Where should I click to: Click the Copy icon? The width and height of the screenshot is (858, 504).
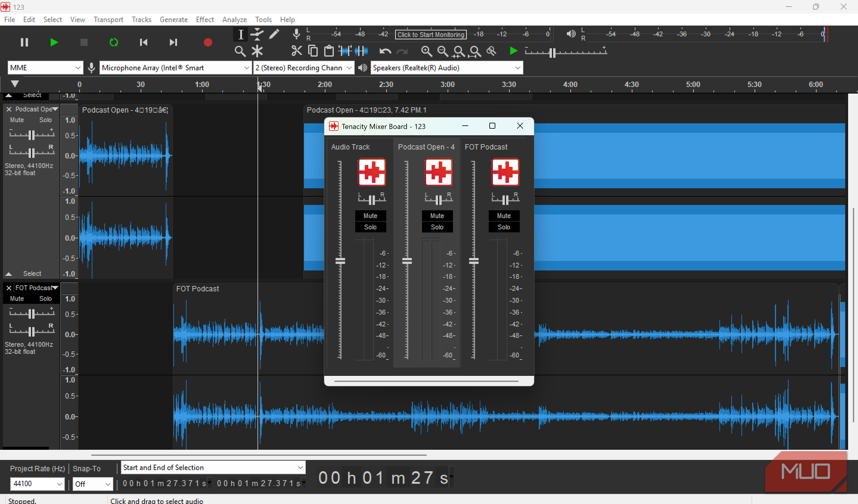coord(313,51)
